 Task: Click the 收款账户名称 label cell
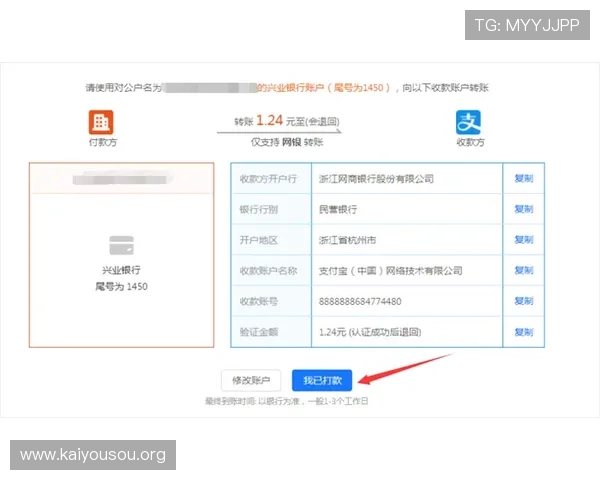point(271,270)
